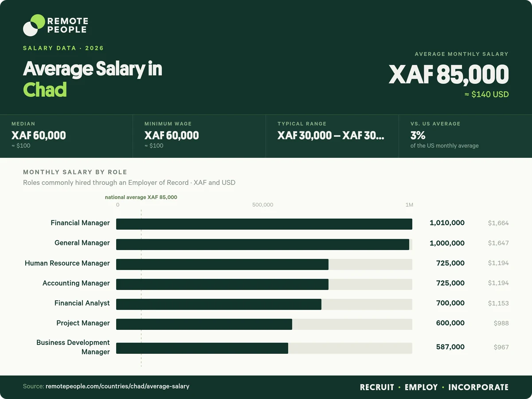Click the Project Manager salary bar

tap(204, 324)
